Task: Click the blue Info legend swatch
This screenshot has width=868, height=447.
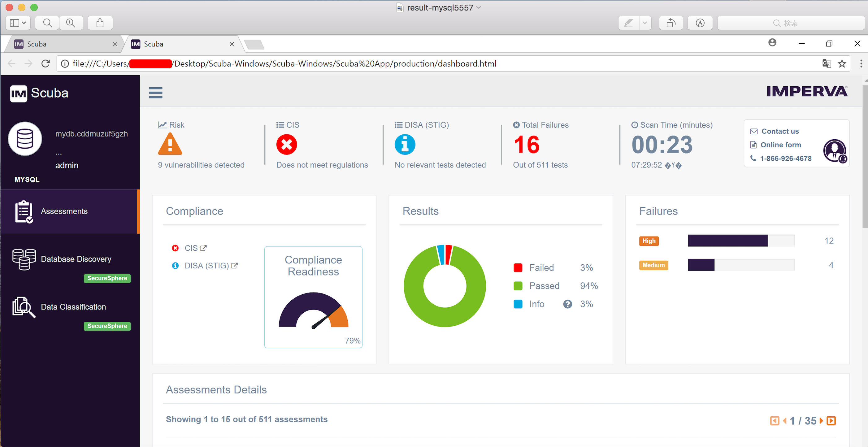Action: (x=518, y=304)
